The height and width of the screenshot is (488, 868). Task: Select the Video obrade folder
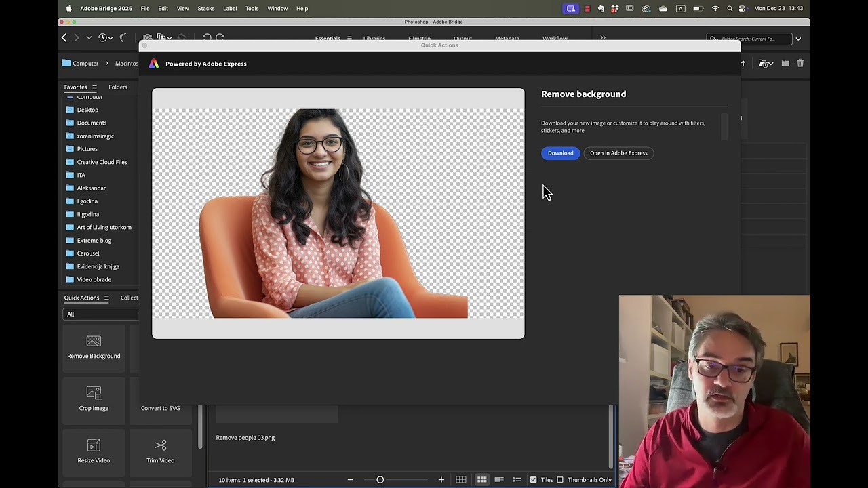point(94,279)
